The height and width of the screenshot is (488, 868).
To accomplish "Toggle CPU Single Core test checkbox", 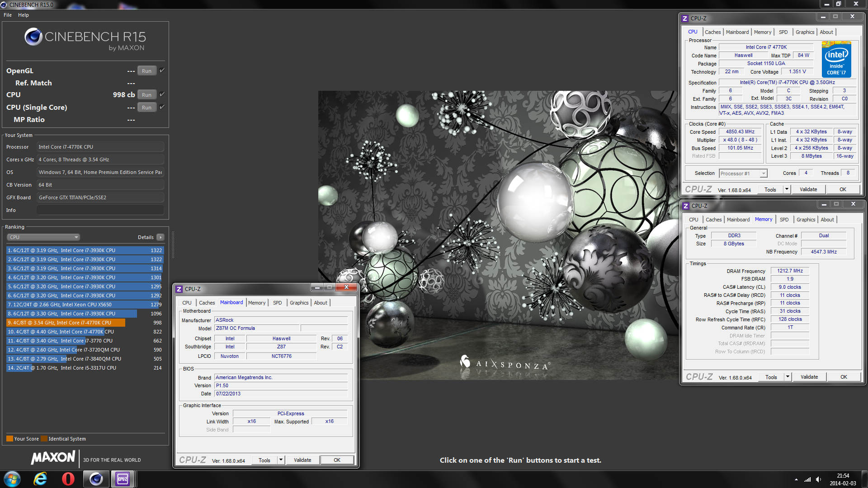I will [162, 107].
